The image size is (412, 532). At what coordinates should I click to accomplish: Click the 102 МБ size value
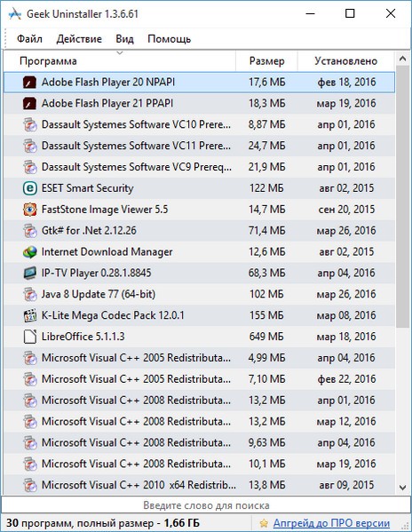point(266,294)
